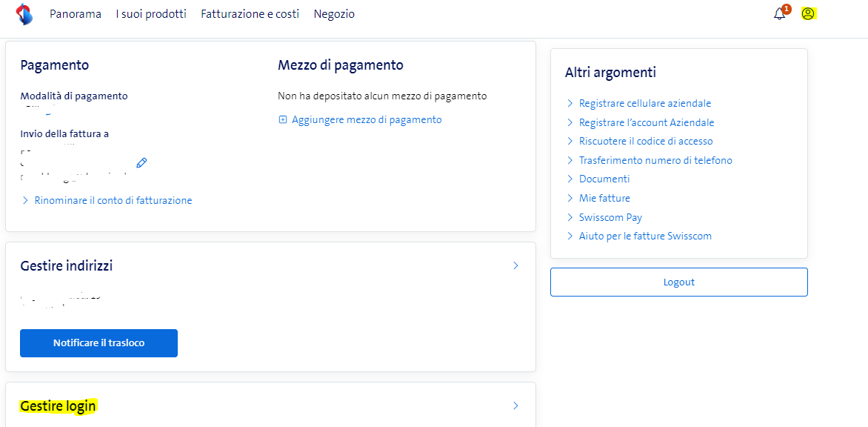
Task: Expand Gestire login with its chevron
Action: (515, 406)
